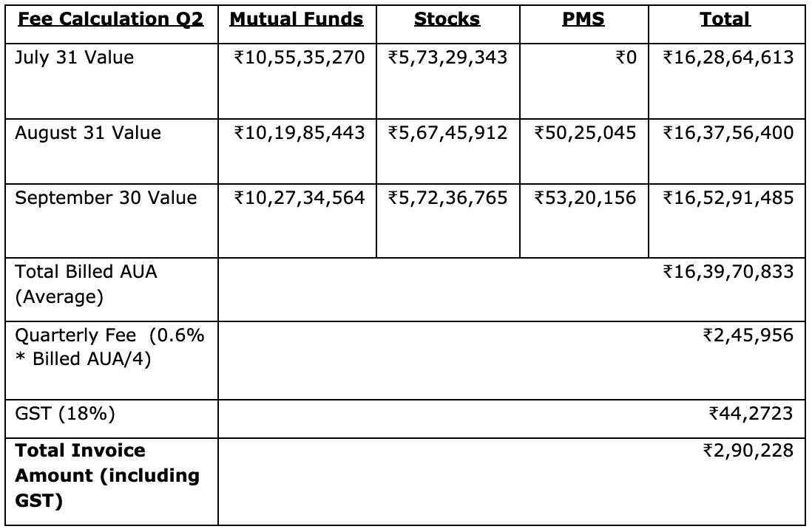The image size is (812, 532).
Task: Click the Total column header
Action: point(725,20)
